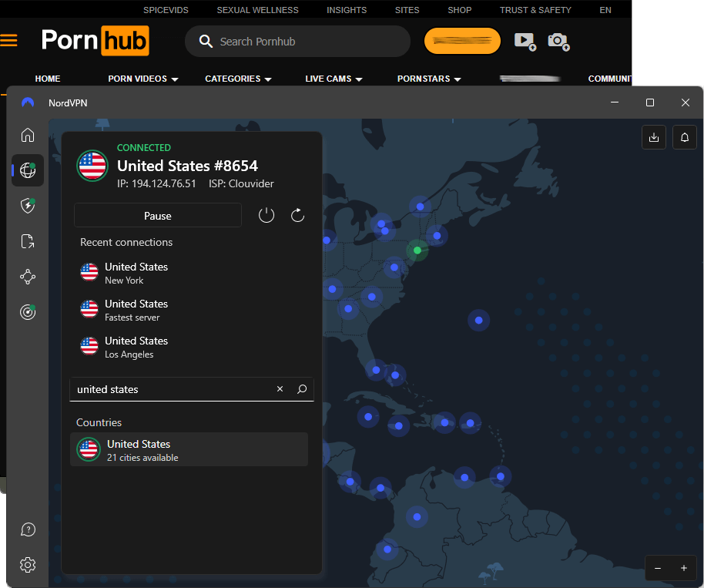This screenshot has width=704, height=588.
Task: Open notifications bell in NordVPN
Action: pyautogui.click(x=684, y=137)
